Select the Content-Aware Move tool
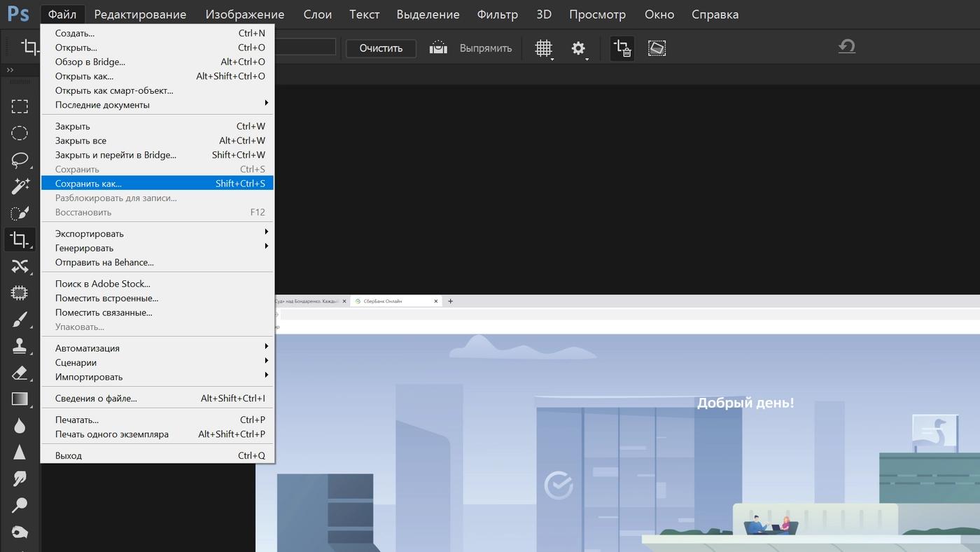 tap(20, 266)
